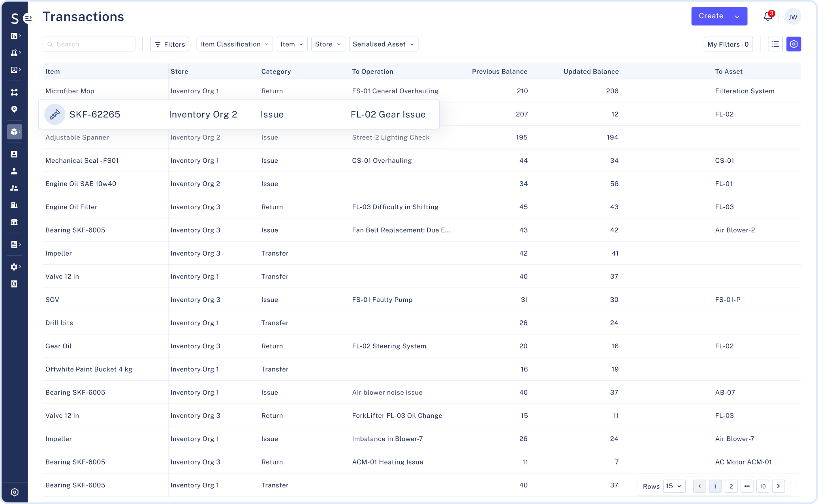Viewport: 818px width, 504px height.
Task: Jump to page 10
Action: pyautogui.click(x=763, y=486)
